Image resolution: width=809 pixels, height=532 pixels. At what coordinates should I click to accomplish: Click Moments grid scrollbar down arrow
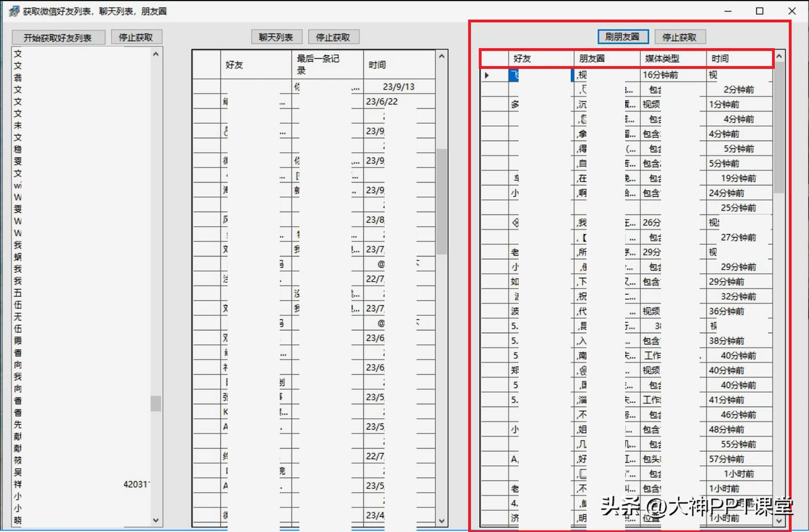click(779, 521)
